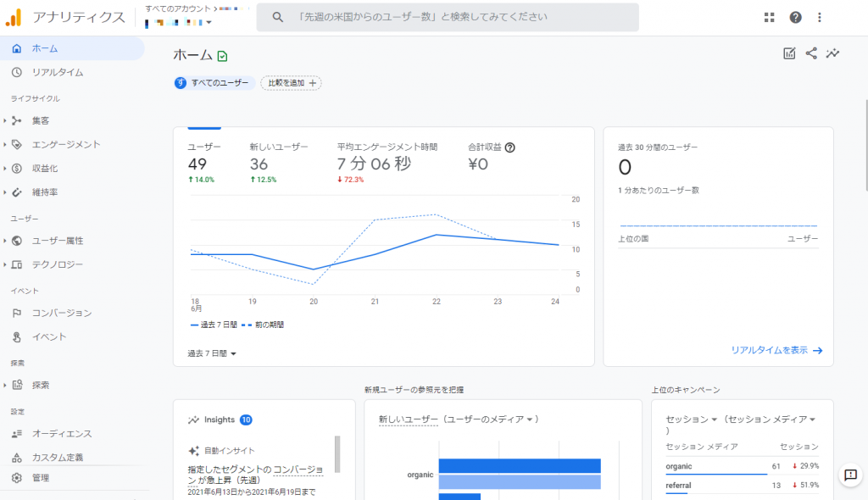
Task: Click the customize report edit icon
Action: click(x=789, y=53)
